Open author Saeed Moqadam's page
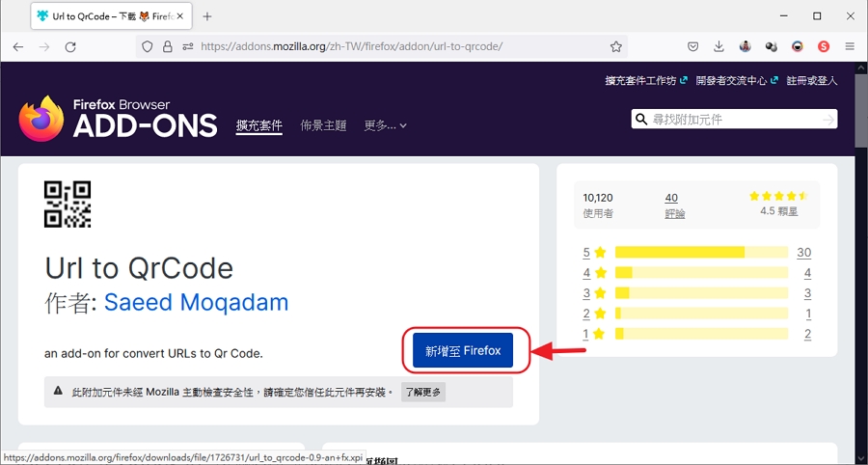 pos(196,303)
